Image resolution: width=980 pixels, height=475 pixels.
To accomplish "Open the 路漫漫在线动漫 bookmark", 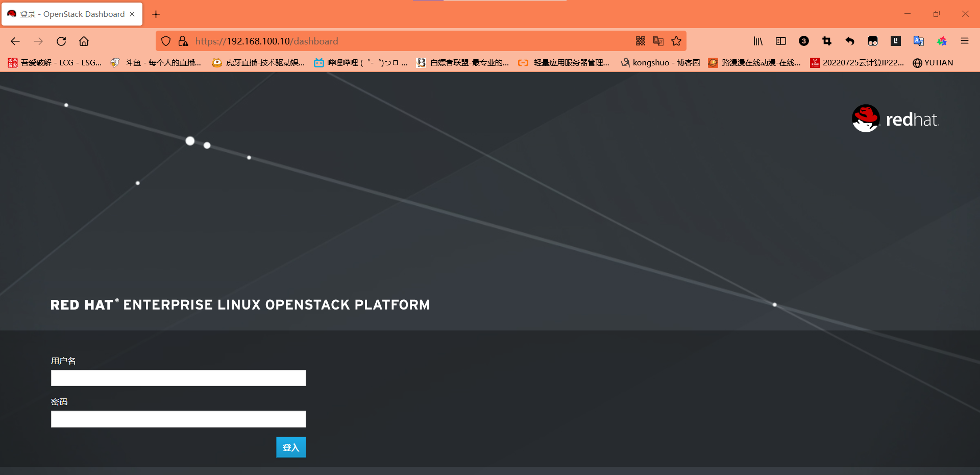I will [x=754, y=63].
